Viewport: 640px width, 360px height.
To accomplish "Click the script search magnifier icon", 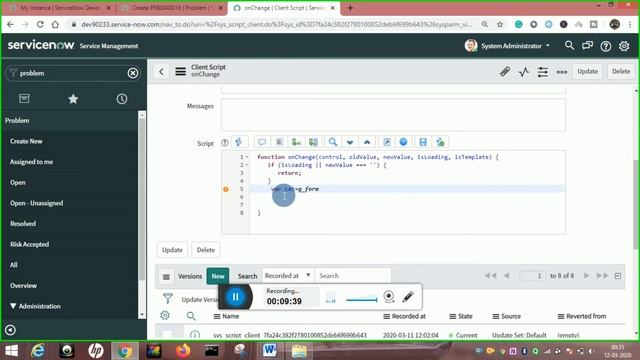I will point(333,142).
